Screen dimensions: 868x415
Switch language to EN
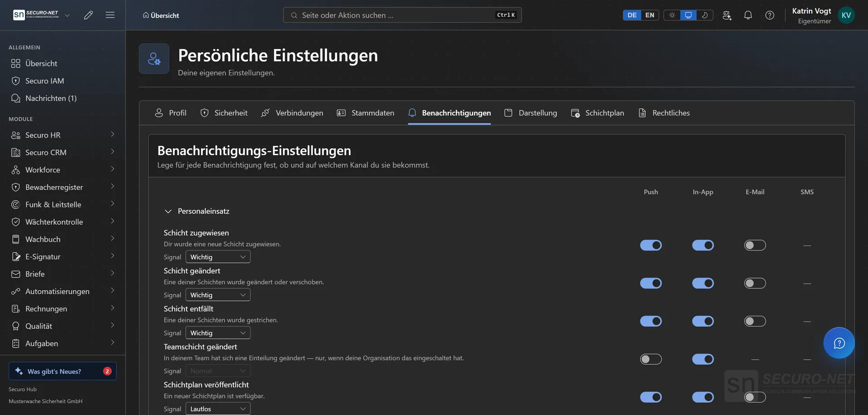click(650, 15)
